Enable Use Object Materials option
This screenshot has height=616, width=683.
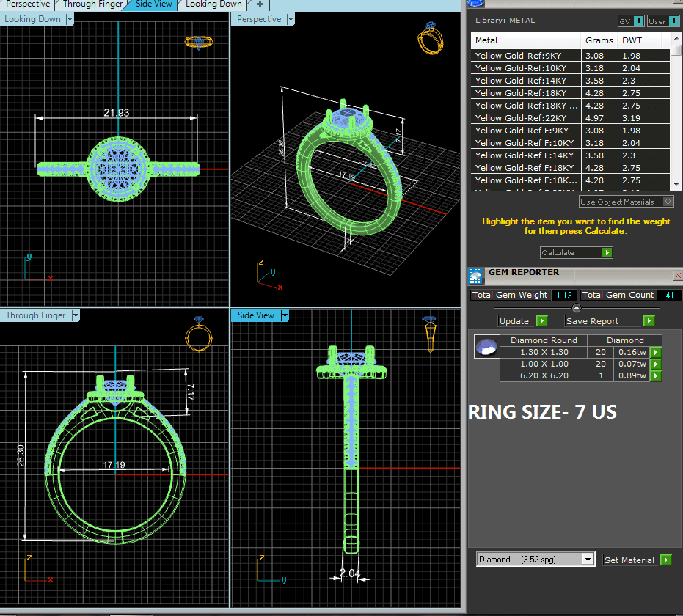coord(668,202)
